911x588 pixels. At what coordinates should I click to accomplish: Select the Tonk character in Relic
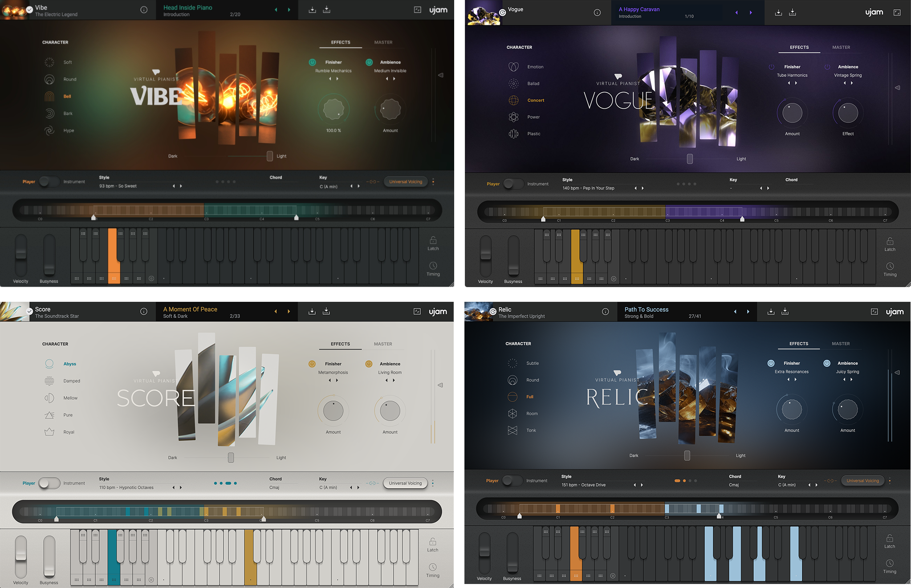[531, 430]
